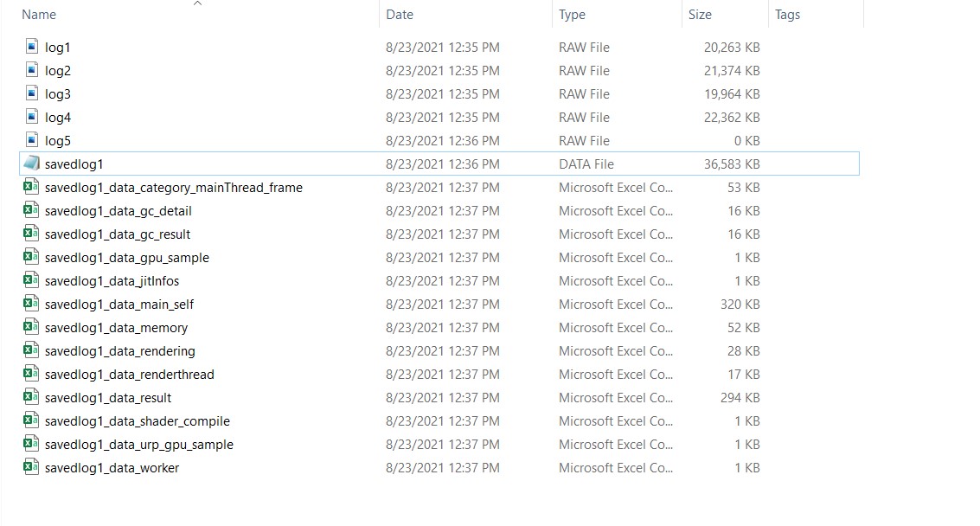Viewport: 980px width, 526px height.
Task: Click the RAW file icon beside log1
Action: [x=33, y=47]
